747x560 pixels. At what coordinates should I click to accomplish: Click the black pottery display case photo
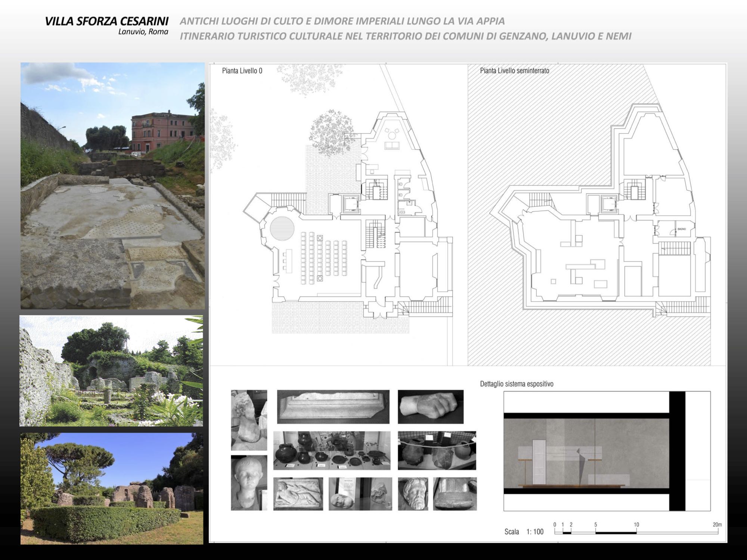pos(332,450)
